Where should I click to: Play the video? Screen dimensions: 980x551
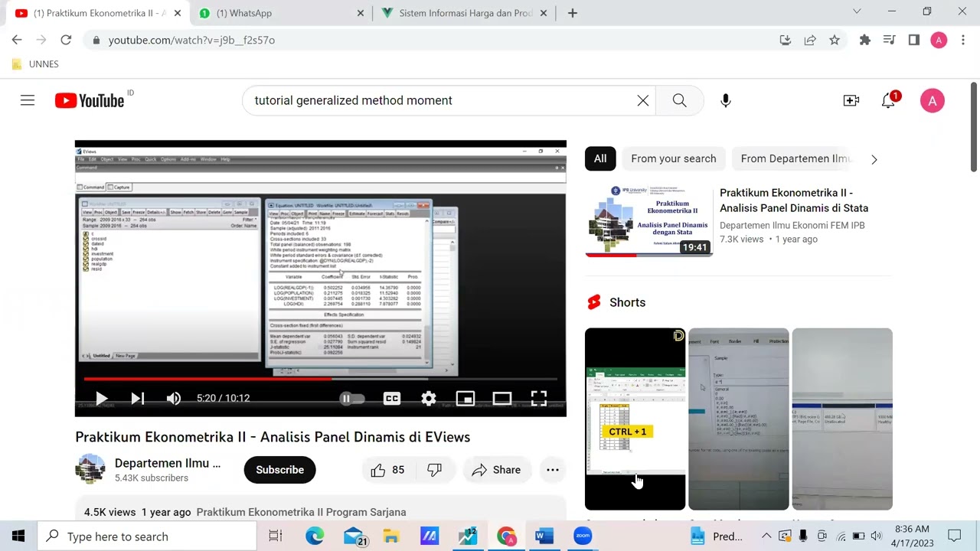(x=101, y=398)
